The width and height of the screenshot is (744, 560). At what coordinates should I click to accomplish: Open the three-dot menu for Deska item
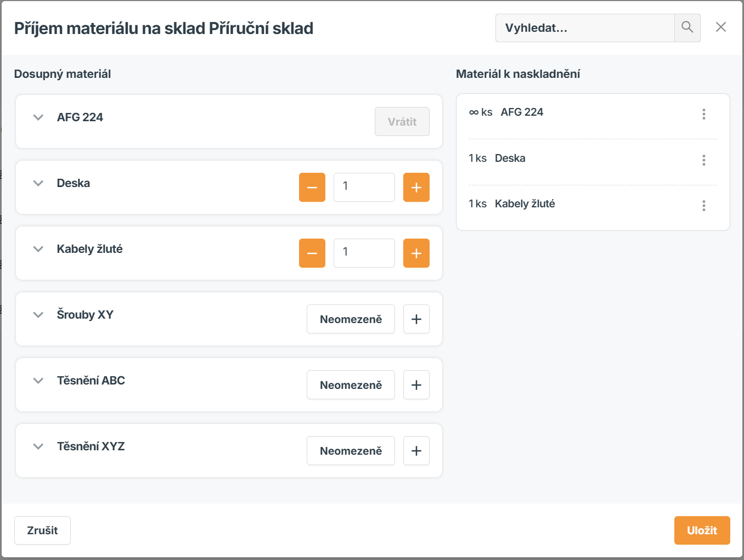pyautogui.click(x=704, y=160)
